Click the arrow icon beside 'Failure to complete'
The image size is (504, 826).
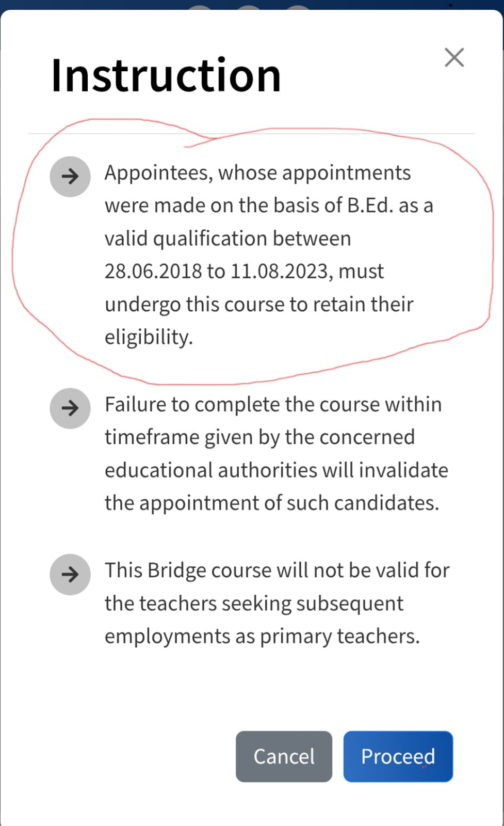click(70, 408)
